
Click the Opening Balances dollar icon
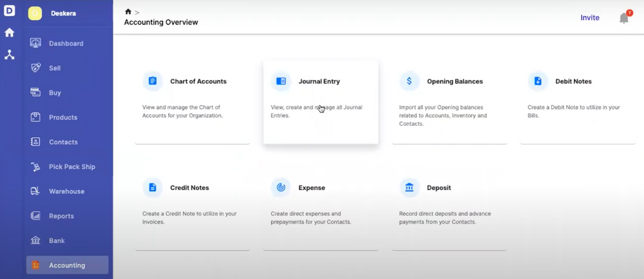pyautogui.click(x=409, y=81)
